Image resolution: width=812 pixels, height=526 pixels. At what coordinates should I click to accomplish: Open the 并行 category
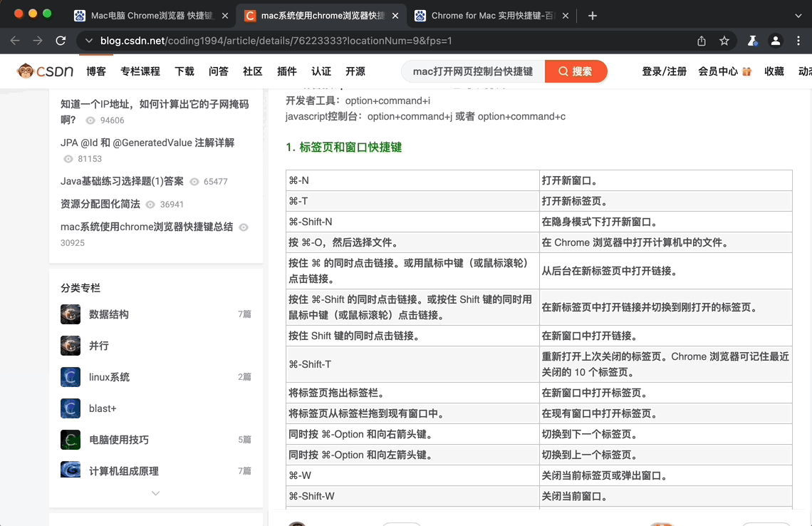pyautogui.click(x=99, y=346)
